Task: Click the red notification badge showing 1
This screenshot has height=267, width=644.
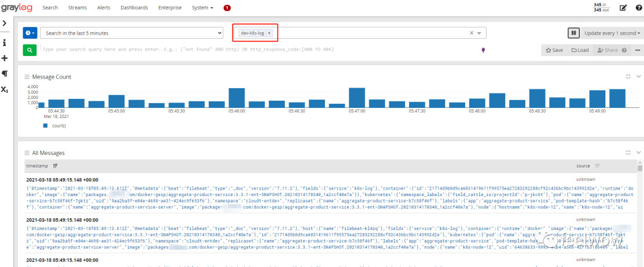Action: pyautogui.click(x=227, y=8)
